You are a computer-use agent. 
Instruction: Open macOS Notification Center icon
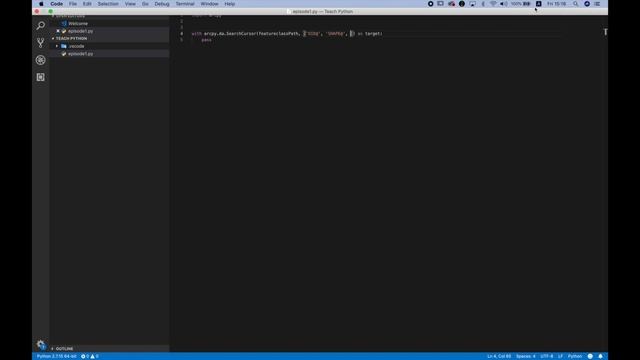pyautogui.click(x=597, y=4)
